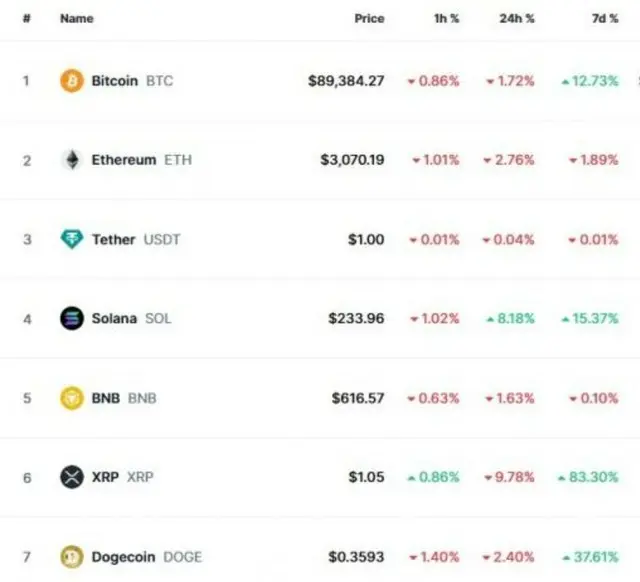Image resolution: width=640 pixels, height=582 pixels.
Task: Click the Solana black circle icon
Action: pyautogui.click(x=72, y=318)
